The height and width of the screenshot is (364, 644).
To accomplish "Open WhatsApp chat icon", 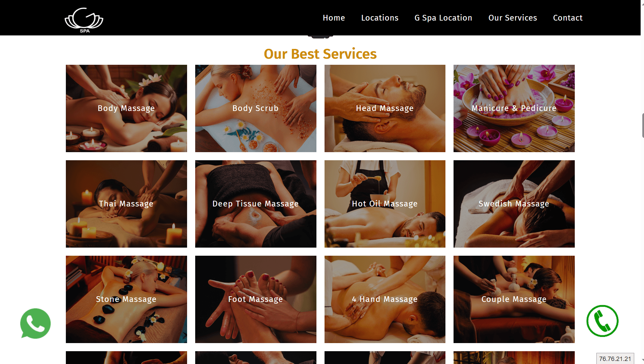I will (x=35, y=323).
